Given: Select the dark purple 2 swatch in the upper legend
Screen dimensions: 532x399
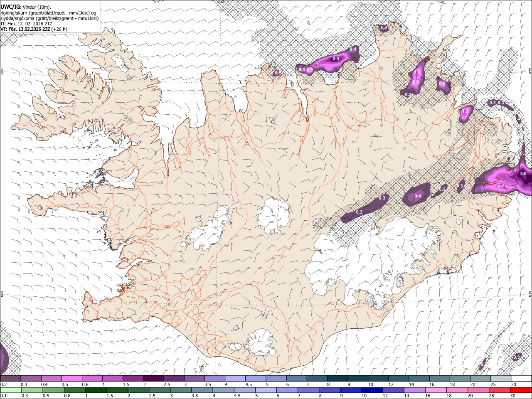Looking at the screenshot, I should pyautogui.click(x=153, y=379).
